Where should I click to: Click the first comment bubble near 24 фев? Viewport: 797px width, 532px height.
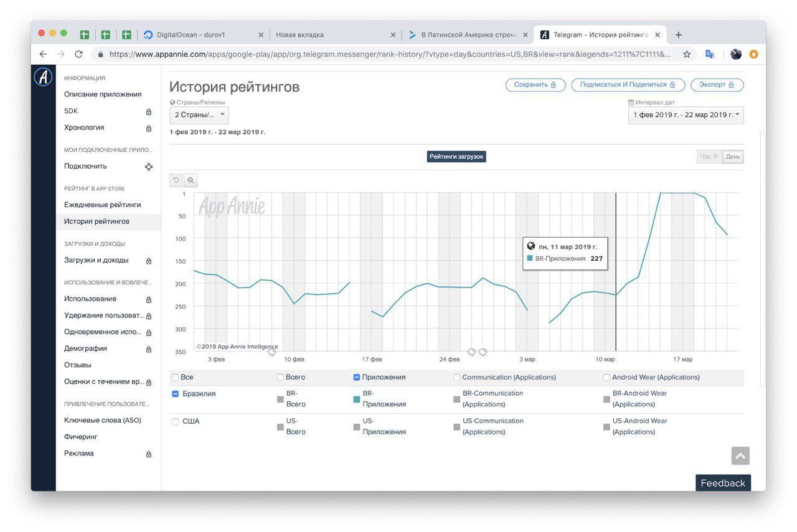pos(471,352)
